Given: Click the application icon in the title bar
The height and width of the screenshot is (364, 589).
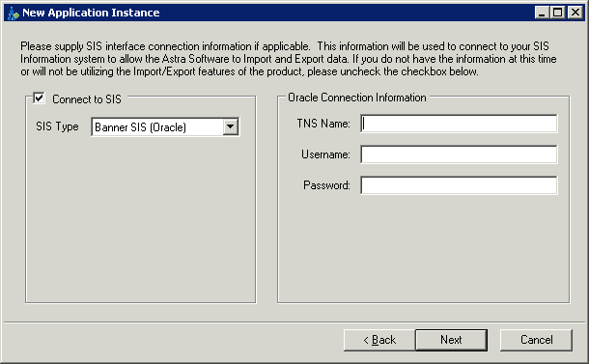Looking at the screenshot, I should [x=13, y=14].
